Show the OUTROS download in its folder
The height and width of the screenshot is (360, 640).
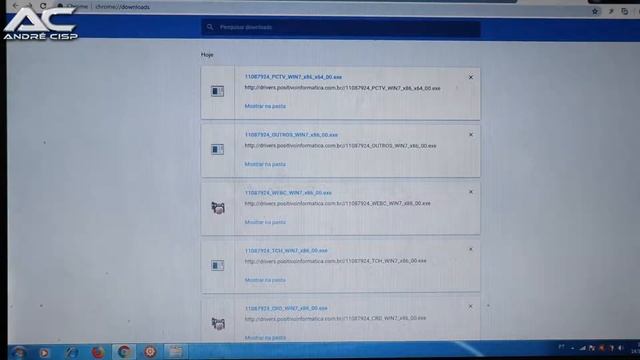pos(265,164)
